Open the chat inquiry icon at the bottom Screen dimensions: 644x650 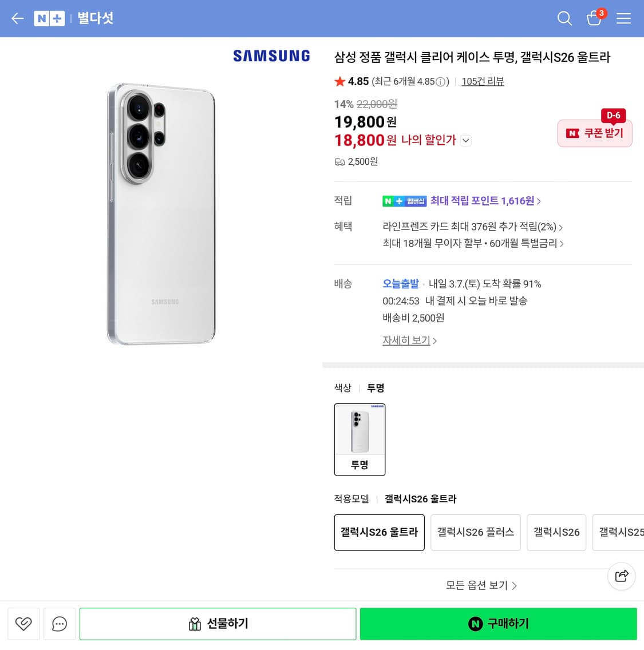60,624
